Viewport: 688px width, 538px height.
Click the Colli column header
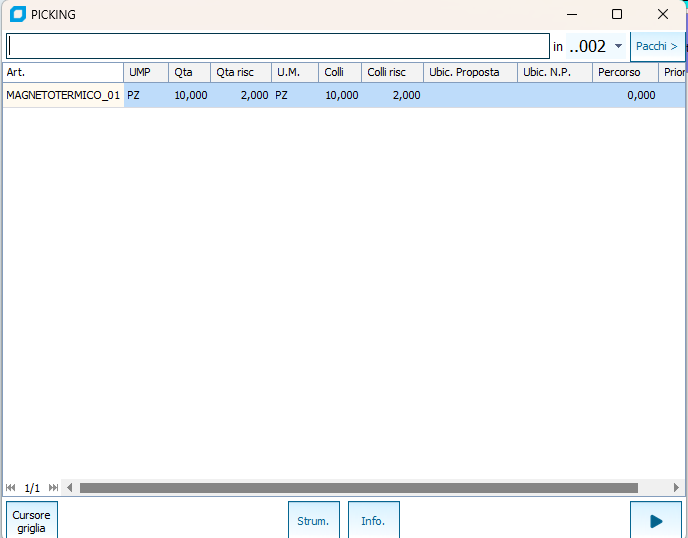[340, 72]
